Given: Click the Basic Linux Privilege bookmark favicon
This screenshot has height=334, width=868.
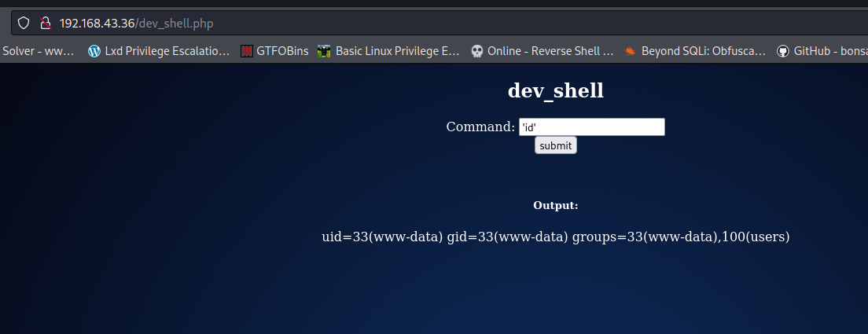Looking at the screenshot, I should click(324, 51).
